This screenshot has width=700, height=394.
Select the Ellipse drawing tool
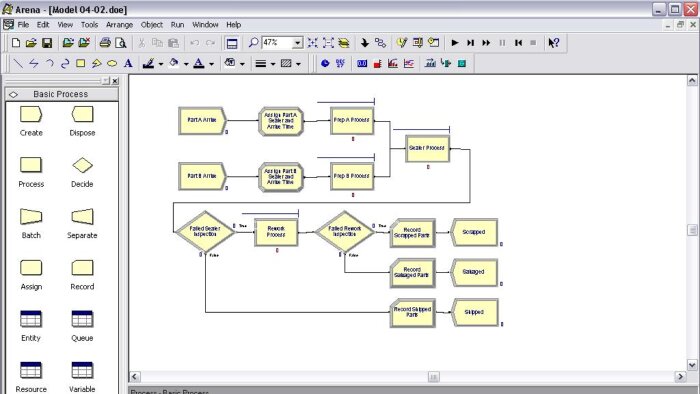112,63
